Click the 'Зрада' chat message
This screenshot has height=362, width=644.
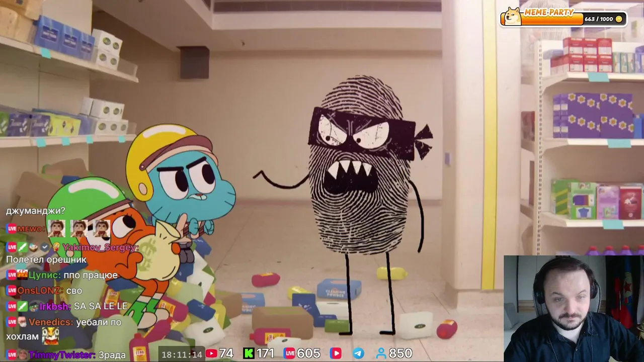click(112, 355)
